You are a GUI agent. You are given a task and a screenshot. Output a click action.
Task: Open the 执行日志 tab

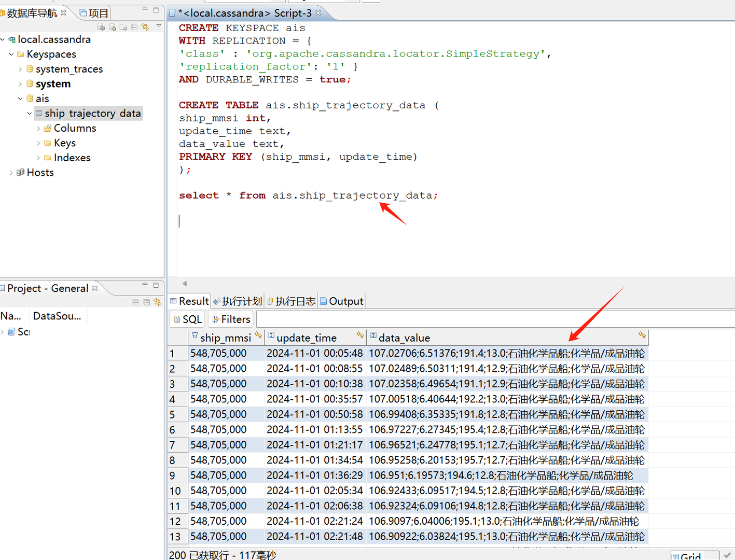[291, 301]
